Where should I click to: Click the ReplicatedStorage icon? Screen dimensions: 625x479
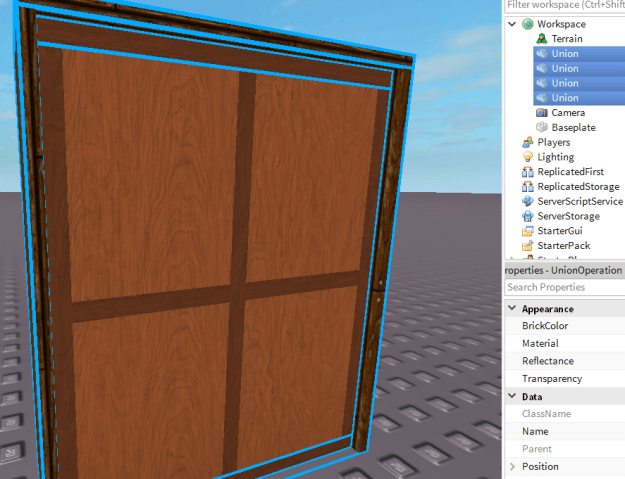[528, 186]
